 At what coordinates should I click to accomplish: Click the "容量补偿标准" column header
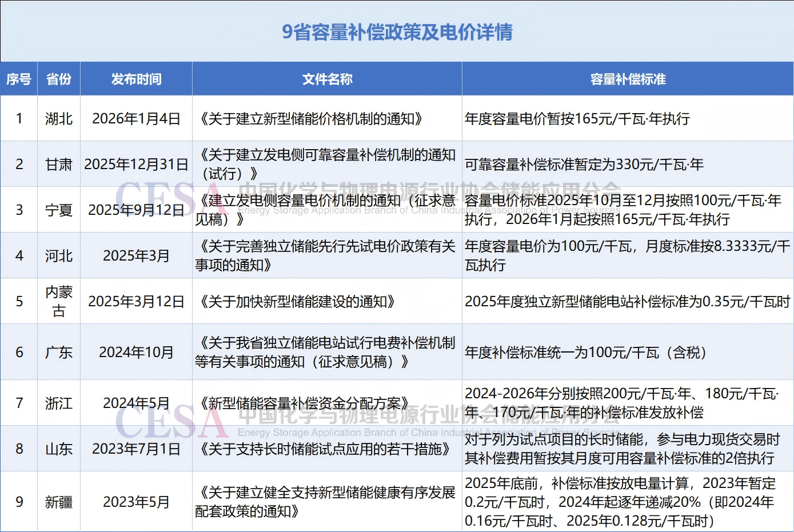(x=628, y=79)
